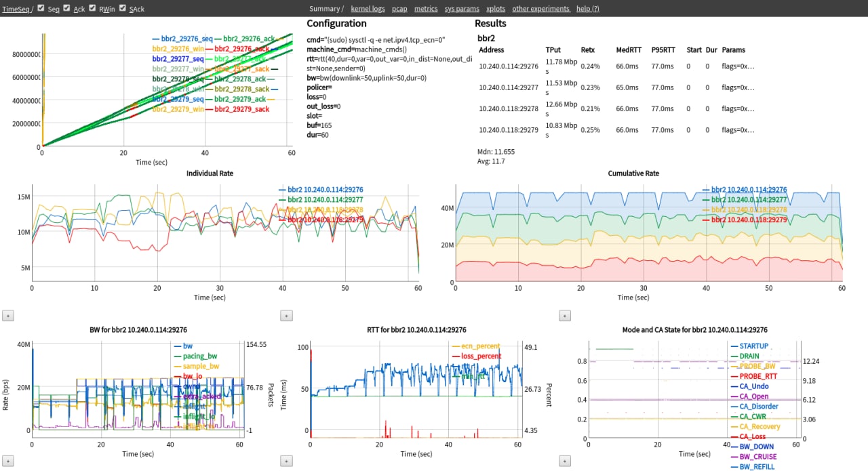Click plus button below BW chart
868x471 pixels.
(8, 461)
